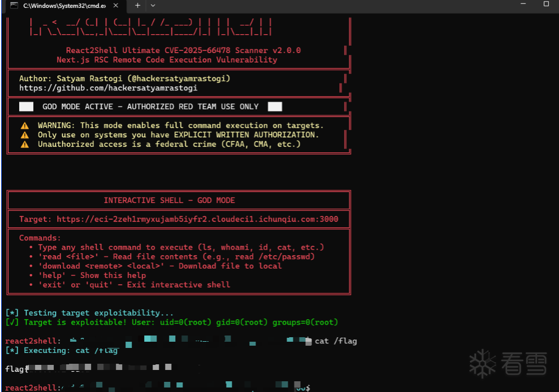Click 'Executing: cat /flag' status line
Viewport: 559px width, 392px height.
point(61,350)
